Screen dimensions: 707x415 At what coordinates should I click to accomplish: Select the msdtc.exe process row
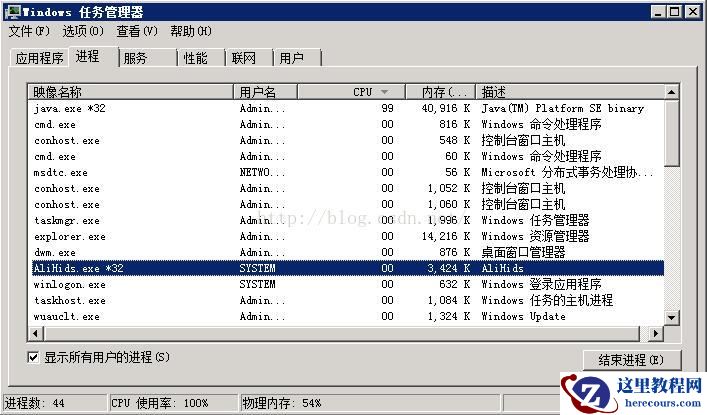coord(348,172)
